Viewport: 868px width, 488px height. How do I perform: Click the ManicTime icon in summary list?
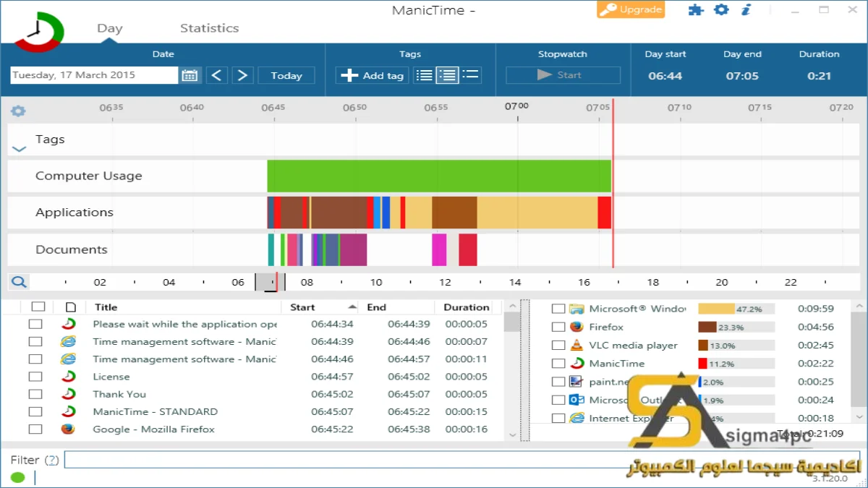[x=576, y=364]
